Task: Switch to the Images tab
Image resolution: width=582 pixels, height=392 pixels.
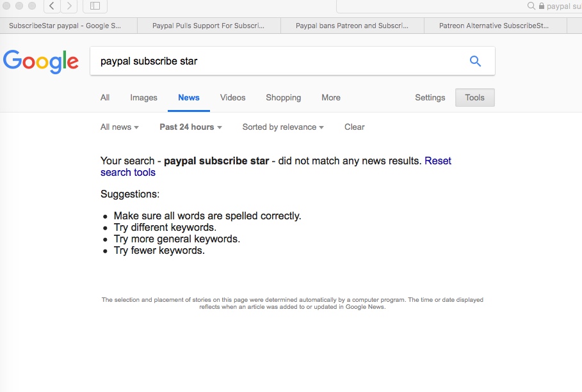Action: (143, 98)
